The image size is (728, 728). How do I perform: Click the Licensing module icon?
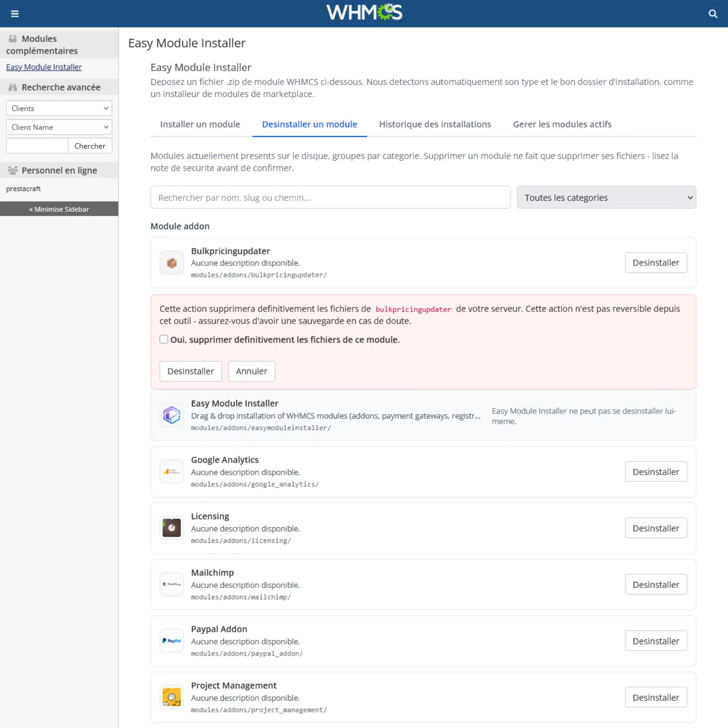[x=172, y=528]
